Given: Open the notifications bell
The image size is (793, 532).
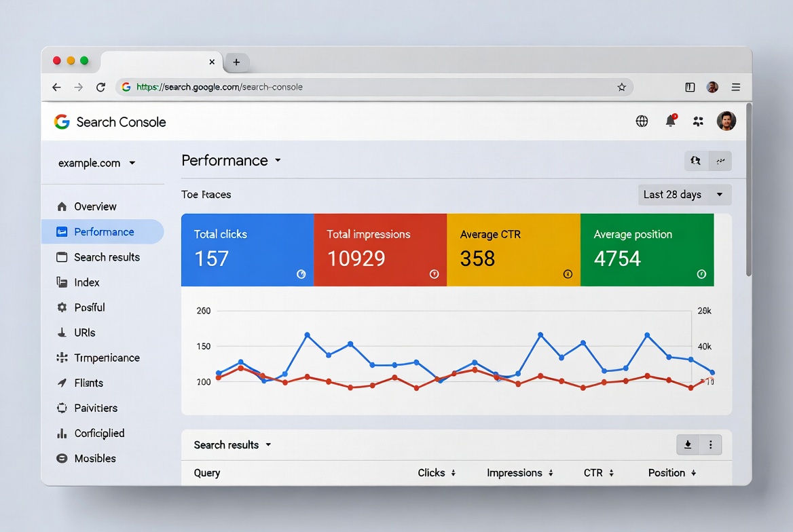Looking at the screenshot, I should pos(670,120).
